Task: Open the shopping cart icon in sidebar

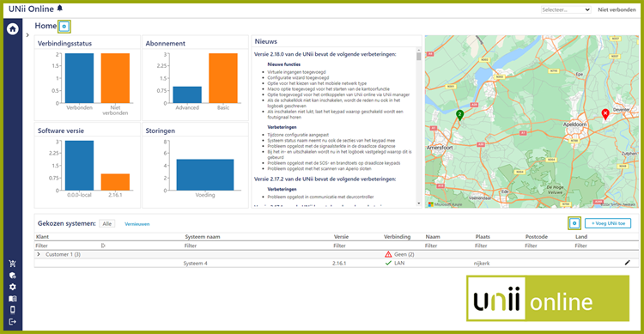Action: [x=12, y=264]
